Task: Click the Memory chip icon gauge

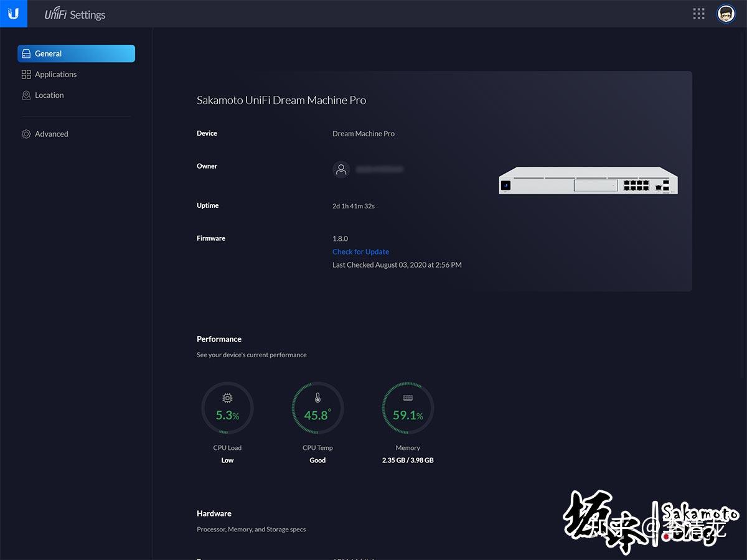Action: [x=408, y=398]
